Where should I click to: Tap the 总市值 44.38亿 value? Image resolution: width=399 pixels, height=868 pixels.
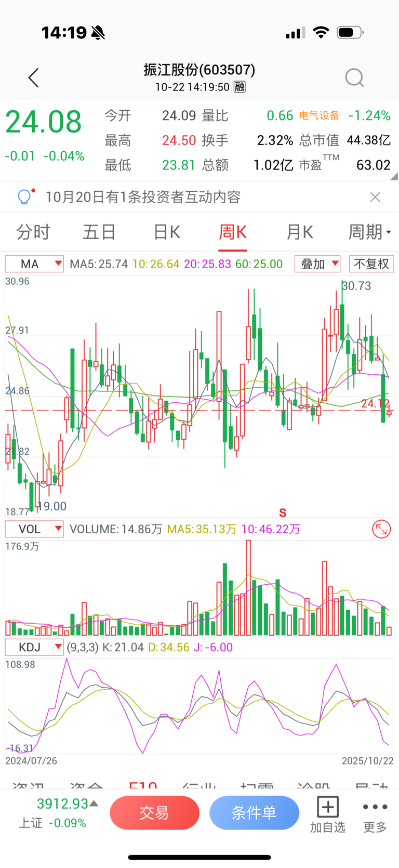click(x=368, y=140)
